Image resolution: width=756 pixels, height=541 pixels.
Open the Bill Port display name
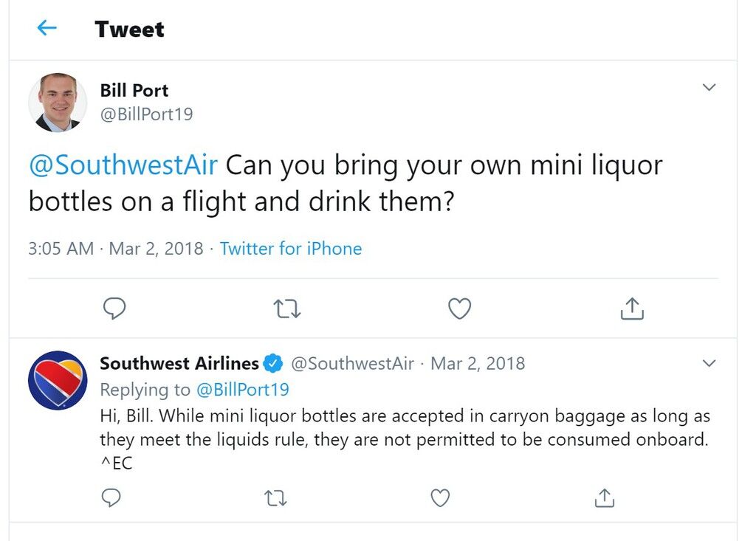[x=134, y=90]
